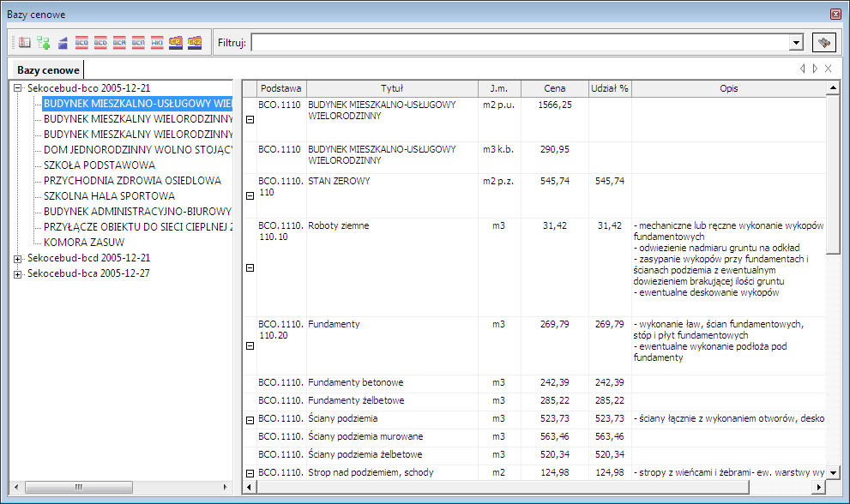The width and height of the screenshot is (850, 504).
Task: Click the tree panel's scrollbar right arrow
Action: (x=226, y=487)
